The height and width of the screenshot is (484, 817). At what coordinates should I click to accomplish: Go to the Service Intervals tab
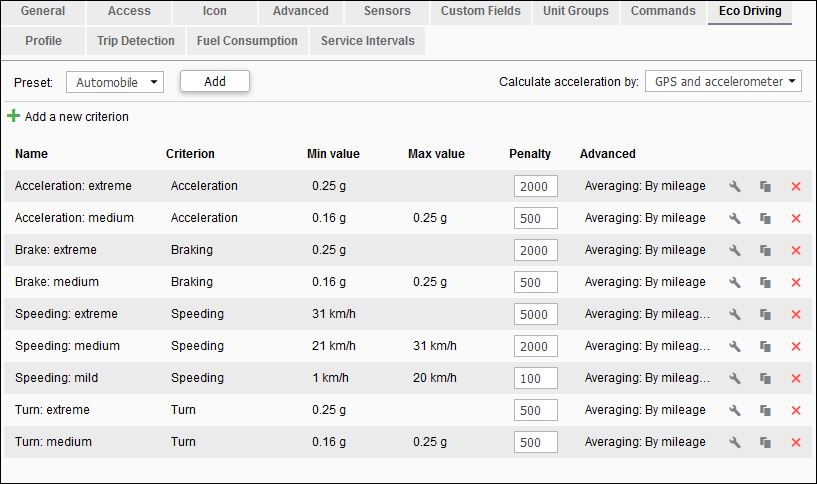click(367, 41)
